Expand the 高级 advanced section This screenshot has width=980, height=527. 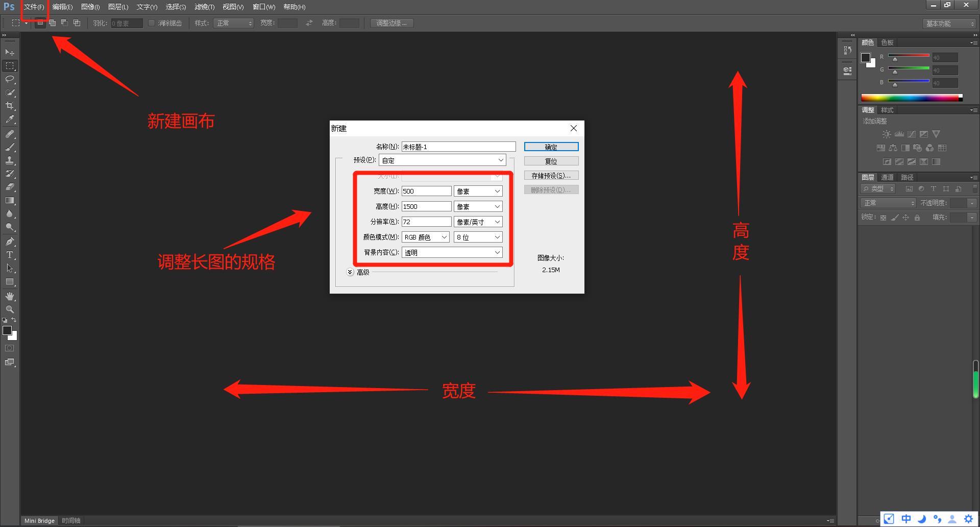[350, 272]
